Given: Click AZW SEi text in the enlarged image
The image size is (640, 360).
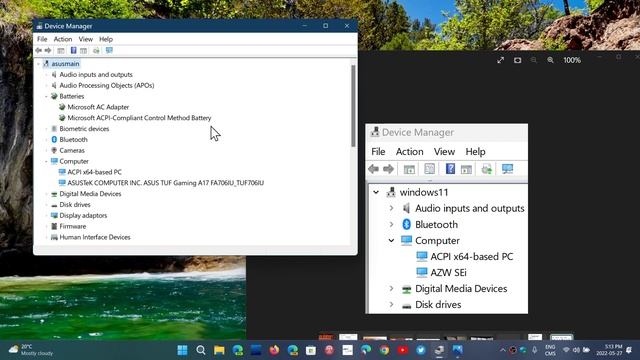Looking at the screenshot, I should [448, 273].
